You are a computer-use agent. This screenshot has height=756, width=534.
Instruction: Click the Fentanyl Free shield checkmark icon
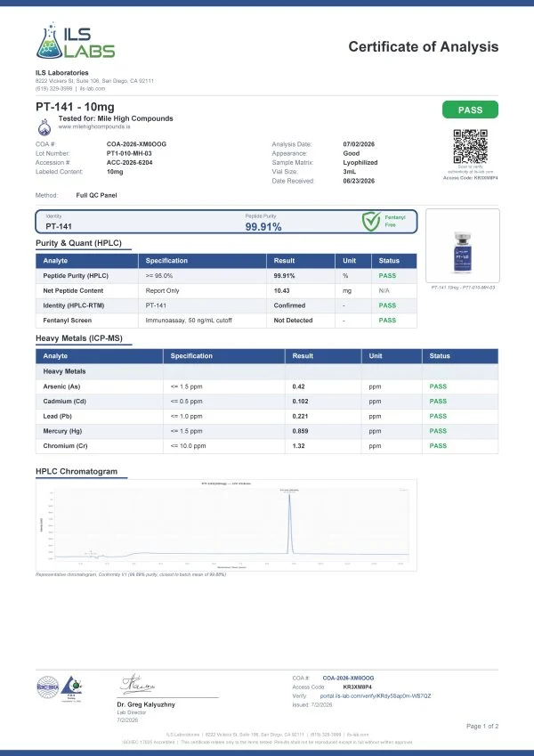tap(371, 222)
